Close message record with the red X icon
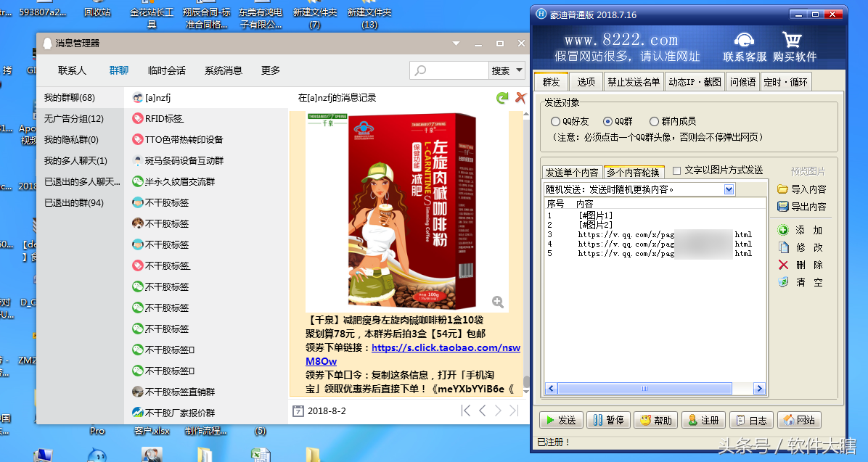The width and height of the screenshot is (868, 462). coord(520,98)
